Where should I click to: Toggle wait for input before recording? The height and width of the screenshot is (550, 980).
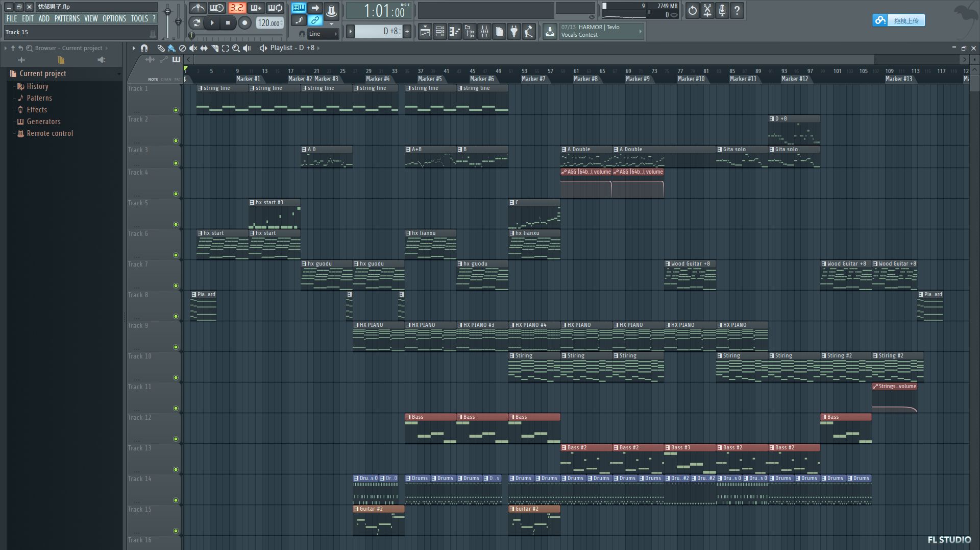[217, 8]
